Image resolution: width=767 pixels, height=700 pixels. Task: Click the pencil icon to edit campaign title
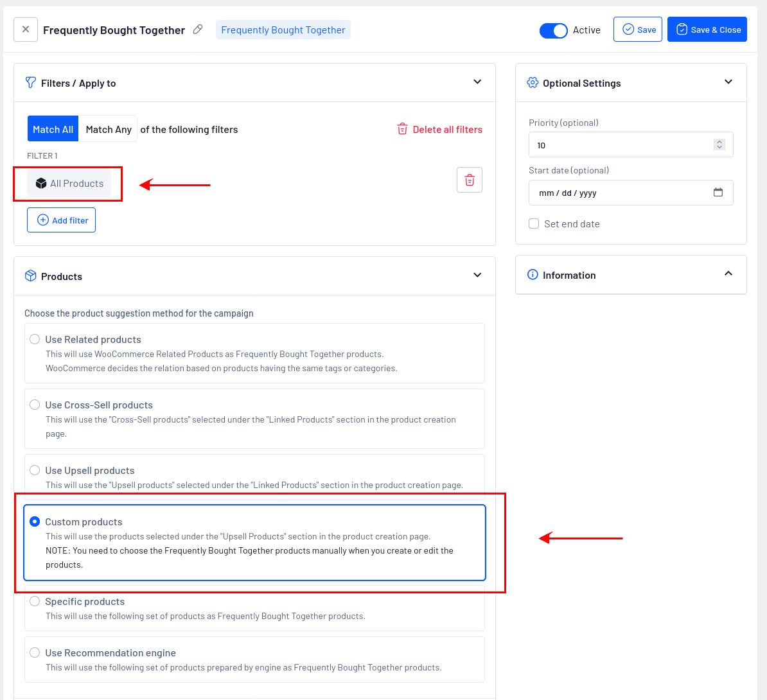pos(198,30)
